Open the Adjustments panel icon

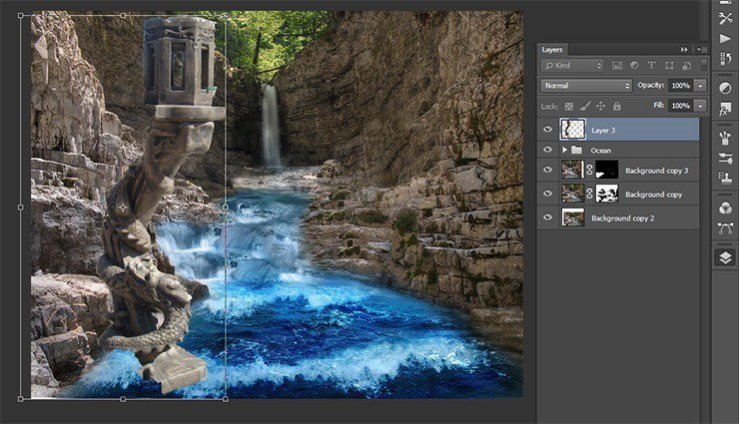(725, 88)
